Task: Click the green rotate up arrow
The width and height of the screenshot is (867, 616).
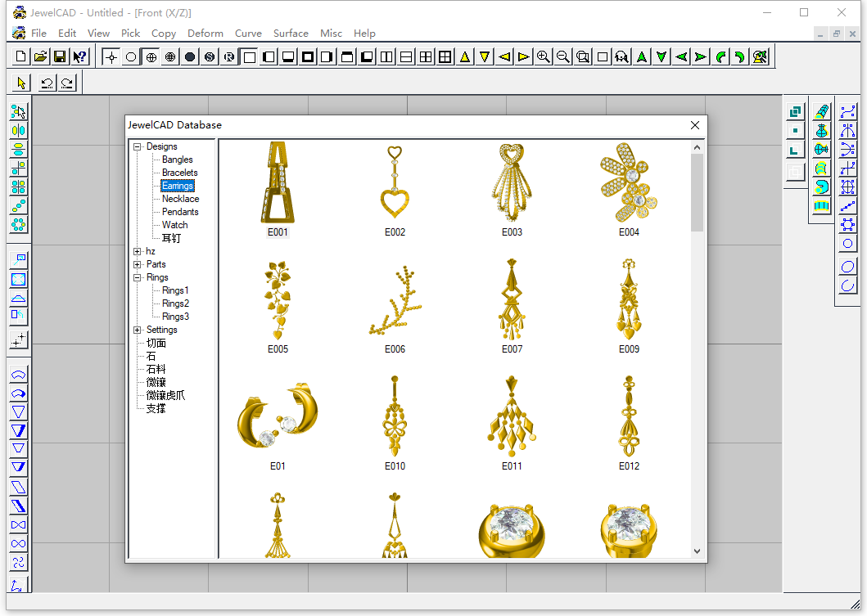Action: tap(642, 56)
